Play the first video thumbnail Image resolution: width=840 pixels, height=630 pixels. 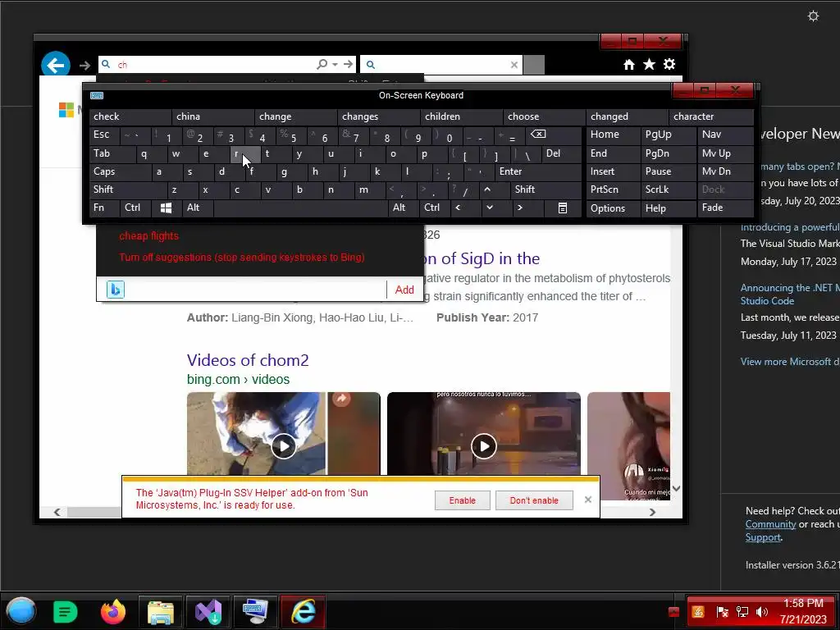(283, 446)
